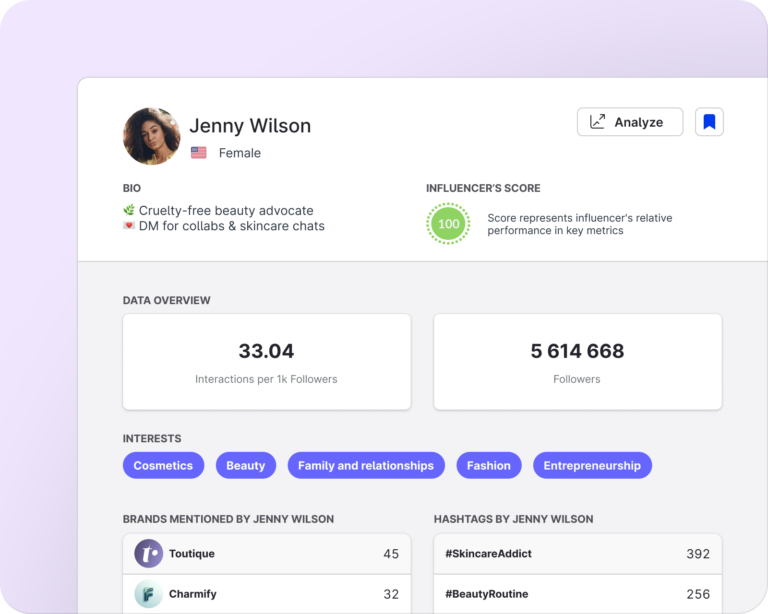
Task: Select the Cosmetics interest tag
Action: [x=163, y=465]
